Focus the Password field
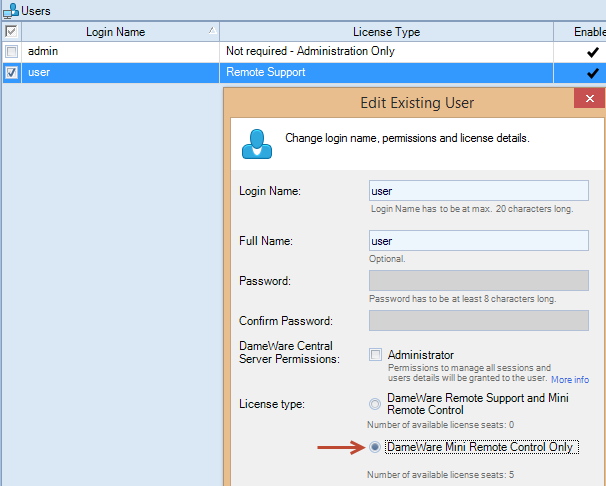606x486 pixels. point(478,281)
